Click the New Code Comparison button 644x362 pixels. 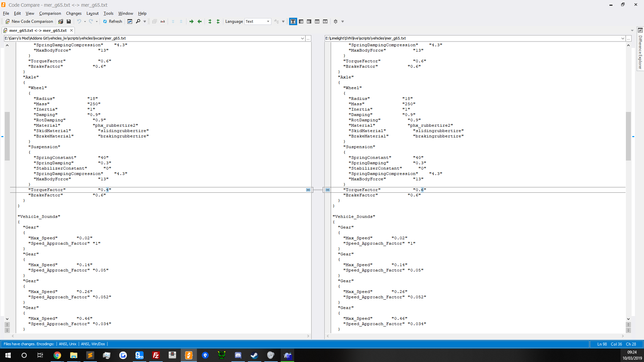(x=29, y=21)
